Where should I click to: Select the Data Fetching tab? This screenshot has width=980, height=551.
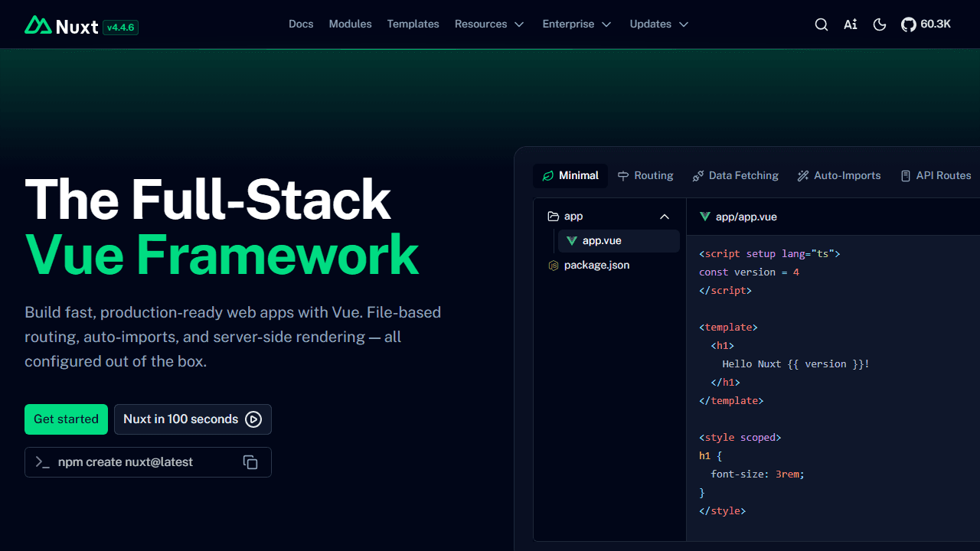coord(735,176)
